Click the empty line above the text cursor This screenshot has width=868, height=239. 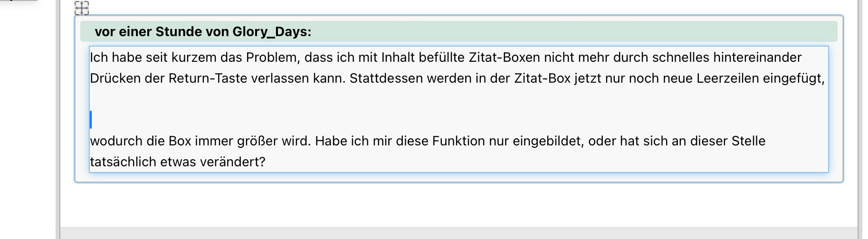333,99
